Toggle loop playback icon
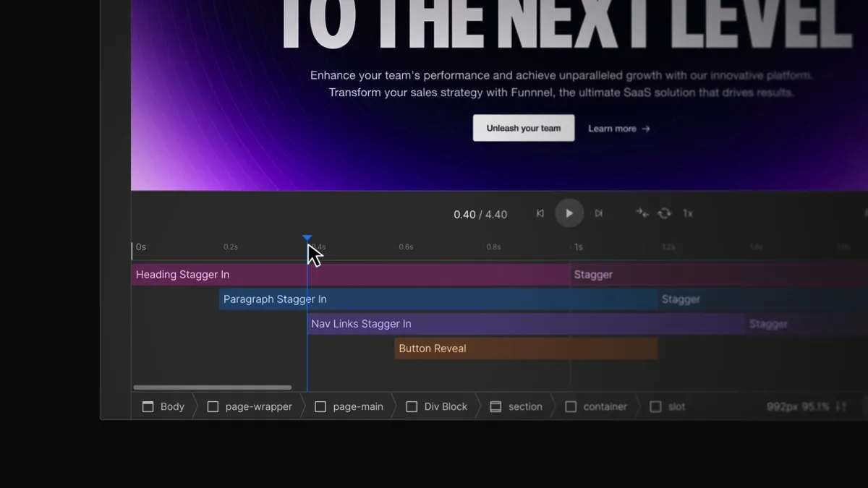 tap(664, 213)
